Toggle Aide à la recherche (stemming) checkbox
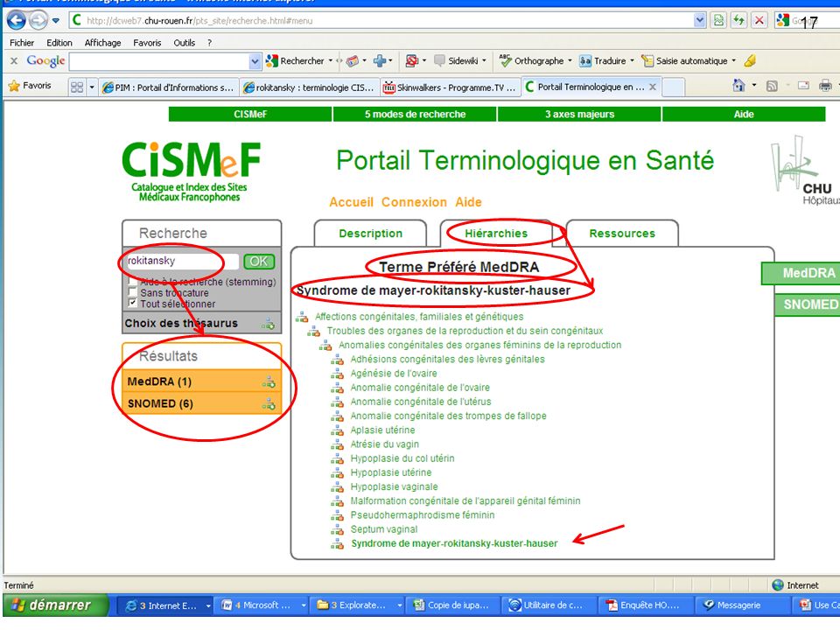 pyautogui.click(x=132, y=281)
